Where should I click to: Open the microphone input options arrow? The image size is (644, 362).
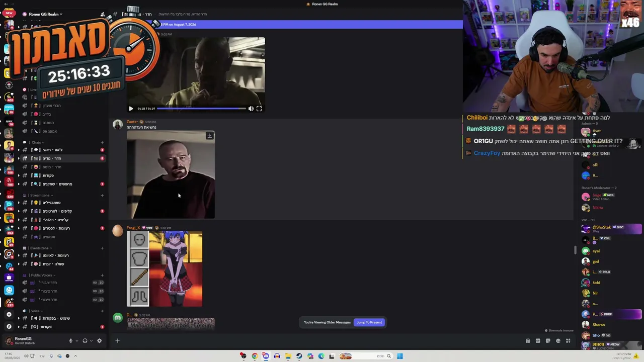(77, 341)
